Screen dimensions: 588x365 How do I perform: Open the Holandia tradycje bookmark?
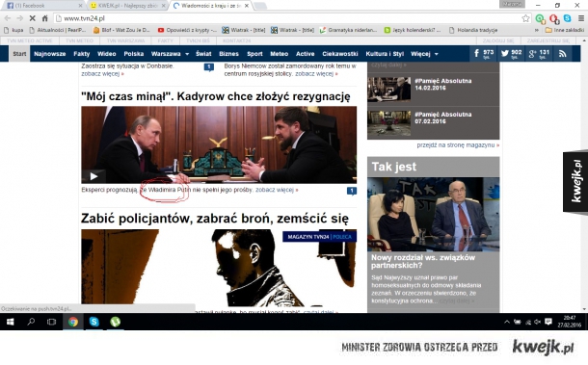click(473, 30)
